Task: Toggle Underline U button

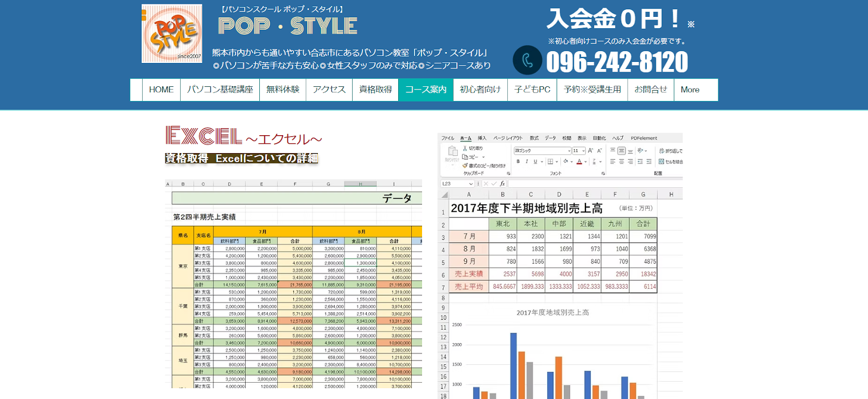Action: [x=535, y=161]
